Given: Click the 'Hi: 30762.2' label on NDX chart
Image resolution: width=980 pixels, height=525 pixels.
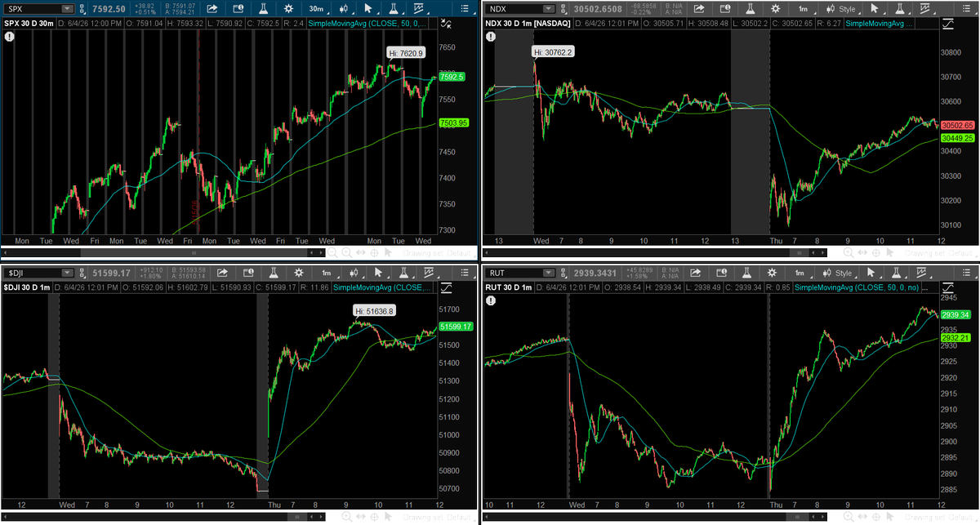Looking at the screenshot, I should pyautogui.click(x=554, y=51).
